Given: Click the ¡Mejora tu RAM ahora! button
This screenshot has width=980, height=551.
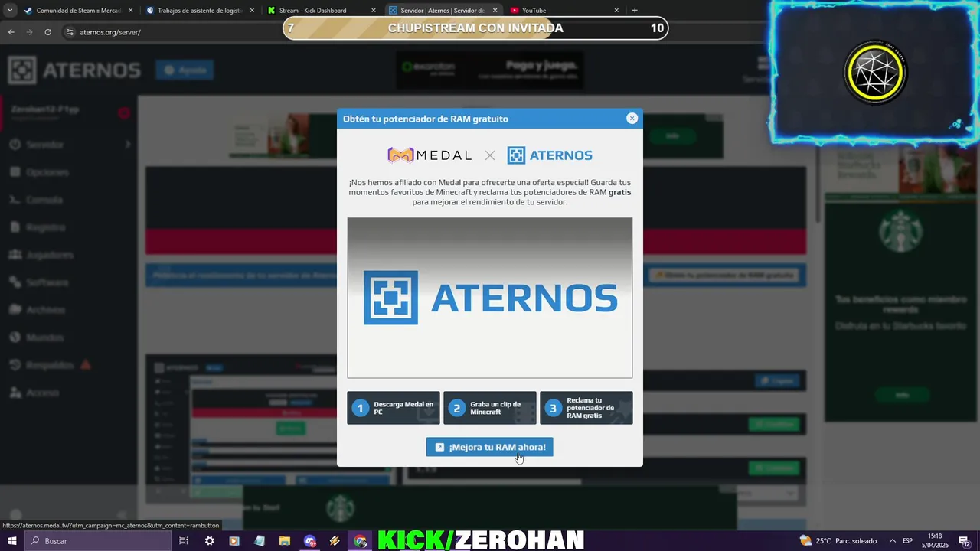Looking at the screenshot, I should tap(489, 447).
